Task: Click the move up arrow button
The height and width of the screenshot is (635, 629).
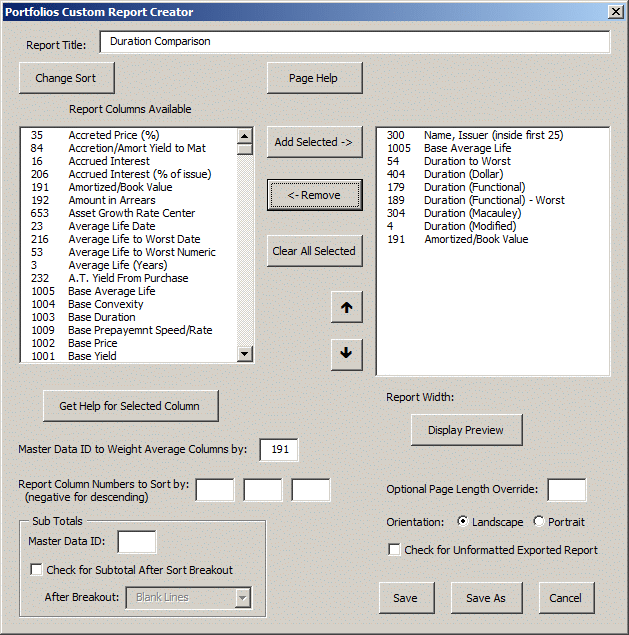Action: (x=346, y=309)
